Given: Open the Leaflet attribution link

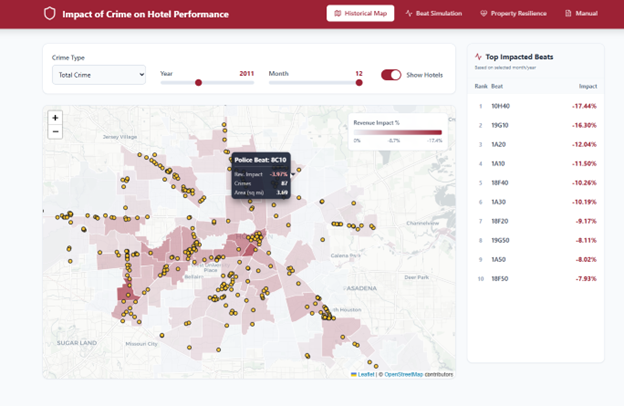Looking at the screenshot, I should click(x=365, y=374).
